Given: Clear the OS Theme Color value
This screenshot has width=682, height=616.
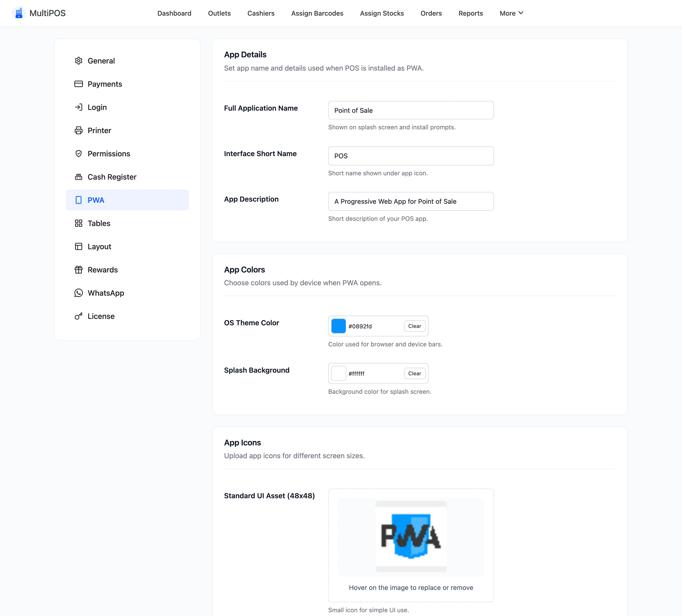Looking at the screenshot, I should coord(414,326).
